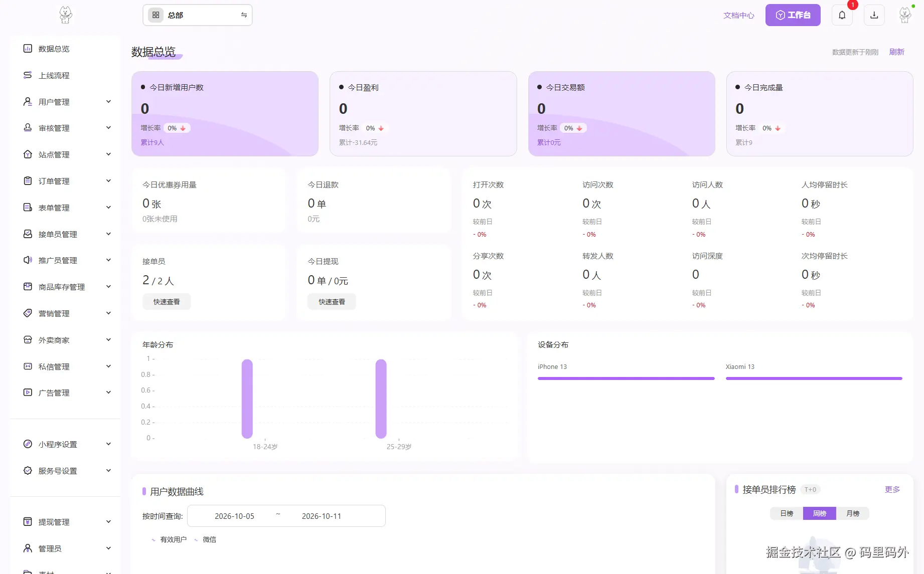Click the 上线流程 sidebar icon
This screenshot has height=574, width=924.
(x=28, y=75)
